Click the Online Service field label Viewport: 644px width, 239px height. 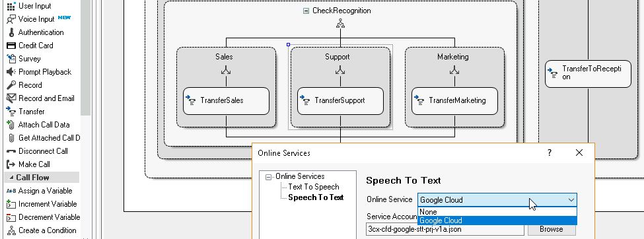pyautogui.click(x=389, y=199)
